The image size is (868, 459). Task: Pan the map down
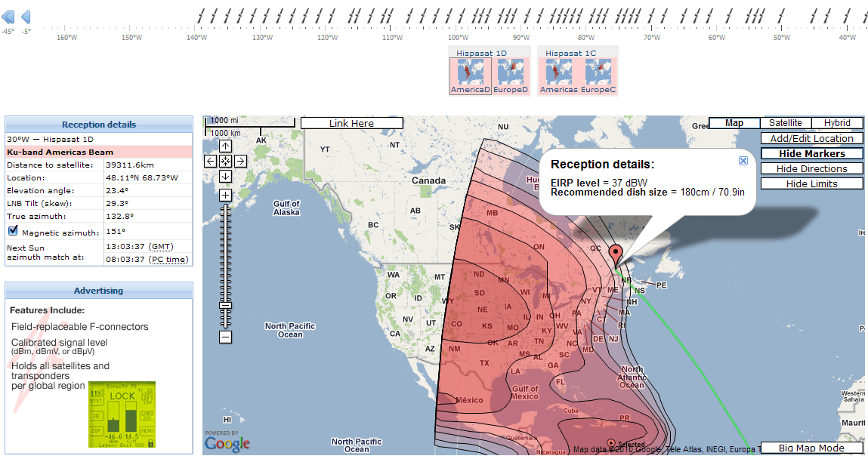(x=225, y=176)
